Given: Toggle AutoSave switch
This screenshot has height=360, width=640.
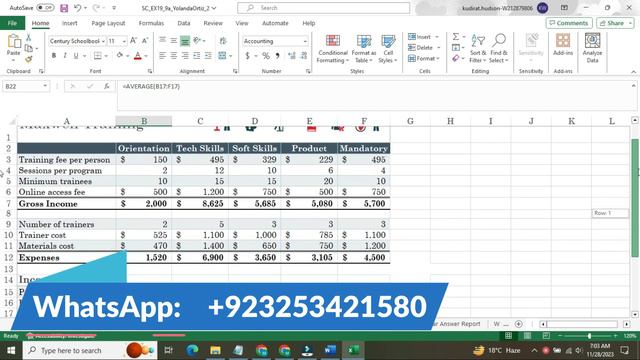Looking at the screenshot, I should click(x=45, y=8).
